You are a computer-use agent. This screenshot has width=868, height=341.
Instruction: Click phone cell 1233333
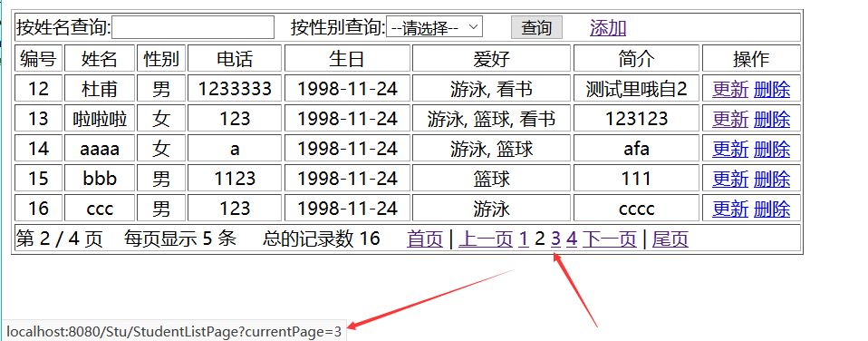click(235, 89)
